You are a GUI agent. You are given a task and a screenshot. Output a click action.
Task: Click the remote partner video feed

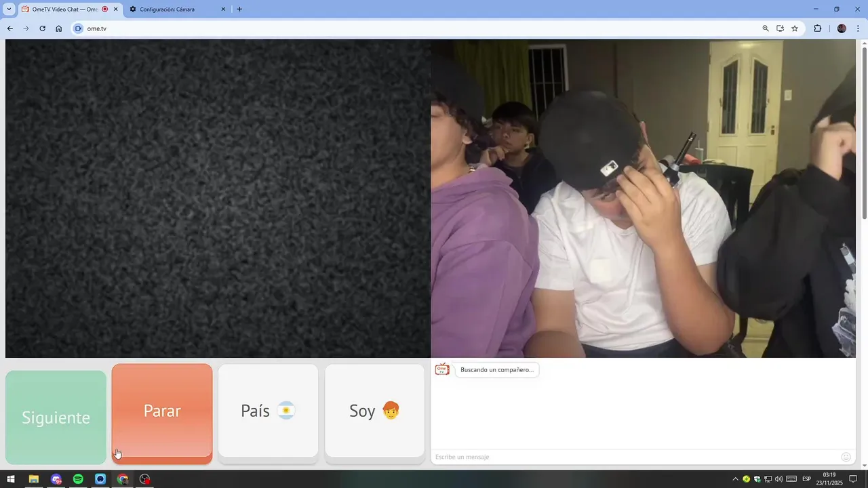643,198
